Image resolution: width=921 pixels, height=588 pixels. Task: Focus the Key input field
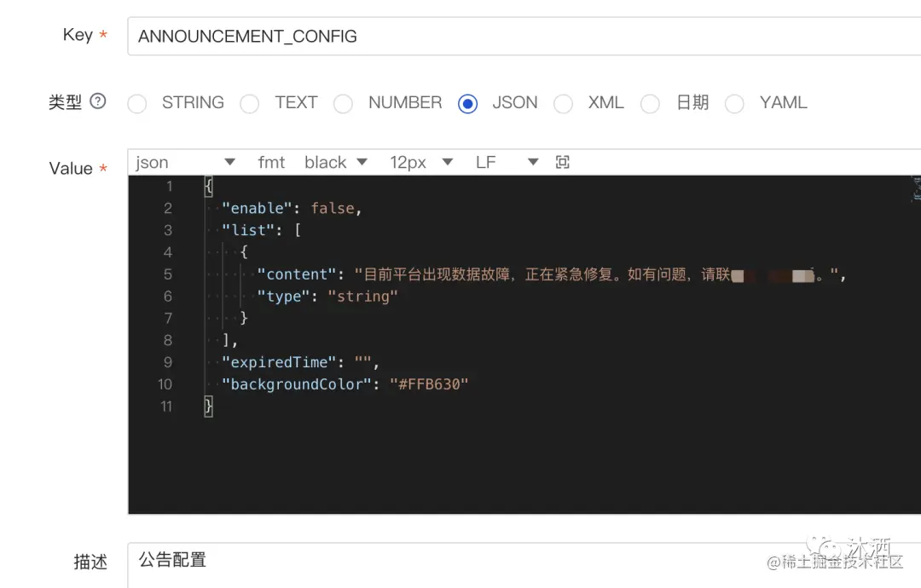524,37
